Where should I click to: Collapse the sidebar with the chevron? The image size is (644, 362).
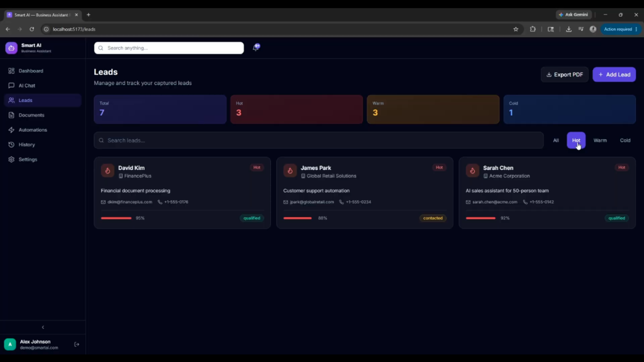(43, 327)
